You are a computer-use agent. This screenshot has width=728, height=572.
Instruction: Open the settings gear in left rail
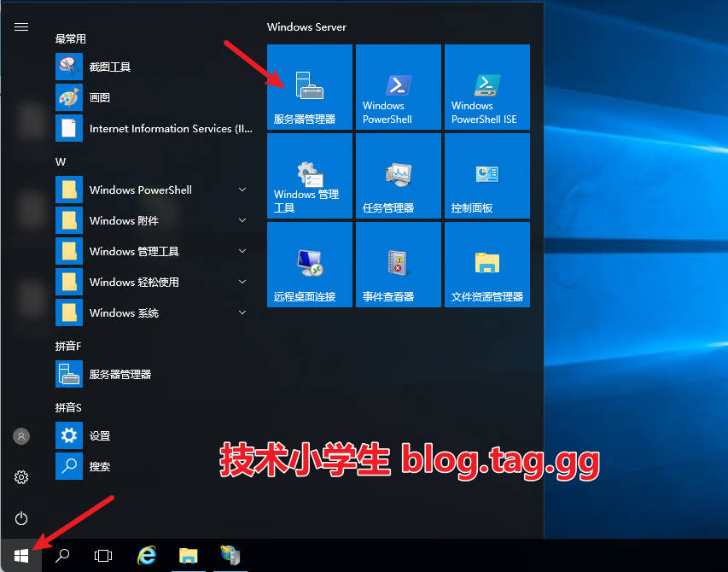point(21,477)
